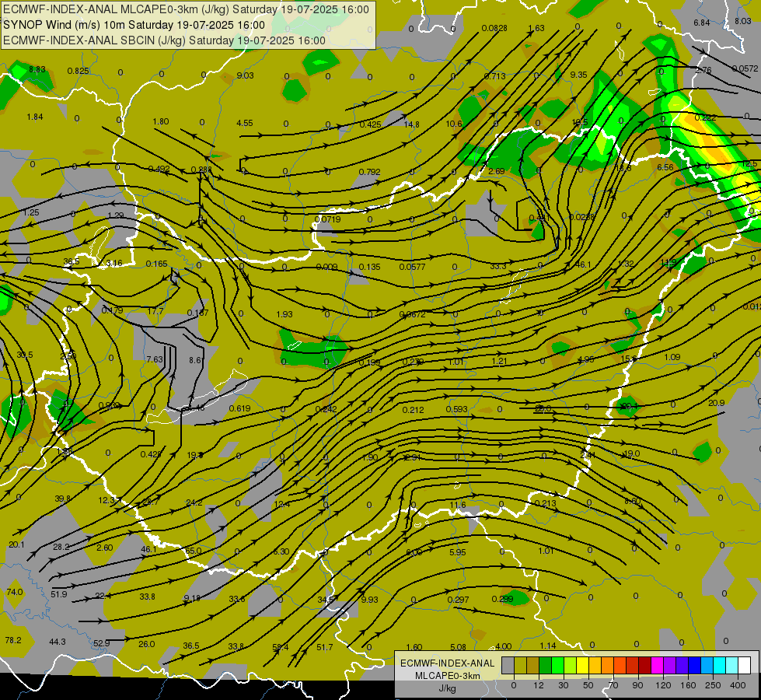Click the grid value 0.619

[239, 408]
